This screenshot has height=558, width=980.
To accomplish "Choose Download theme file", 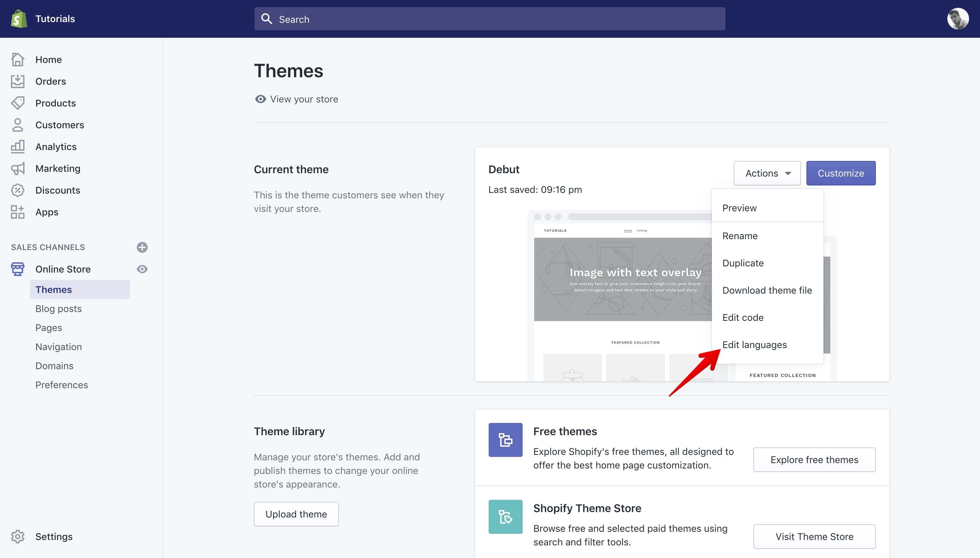I will 768,290.
